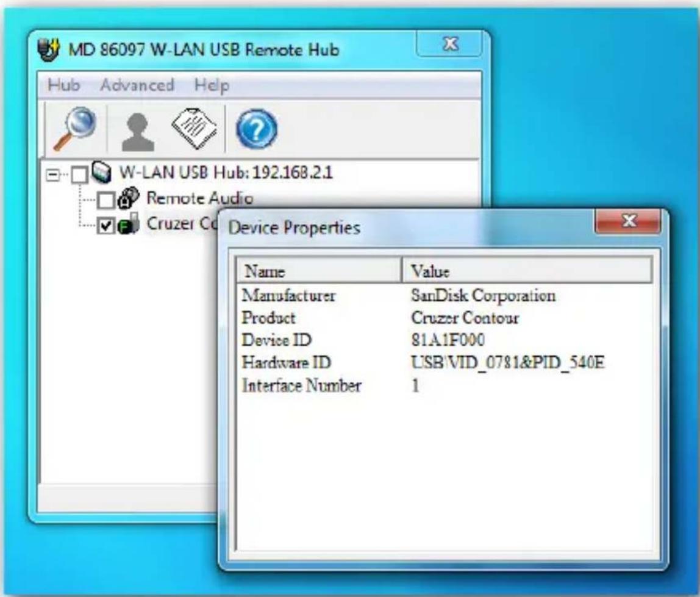Click the Name column header

click(319, 270)
